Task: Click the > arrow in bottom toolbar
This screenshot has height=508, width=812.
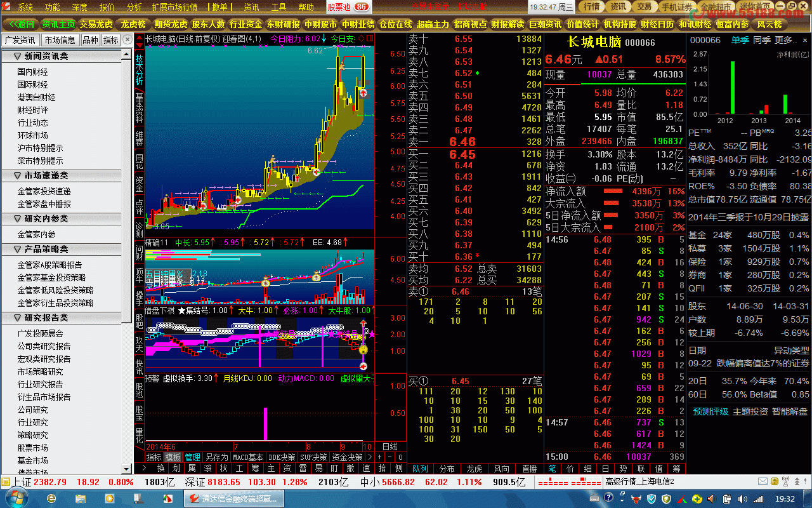Action: click(144, 469)
